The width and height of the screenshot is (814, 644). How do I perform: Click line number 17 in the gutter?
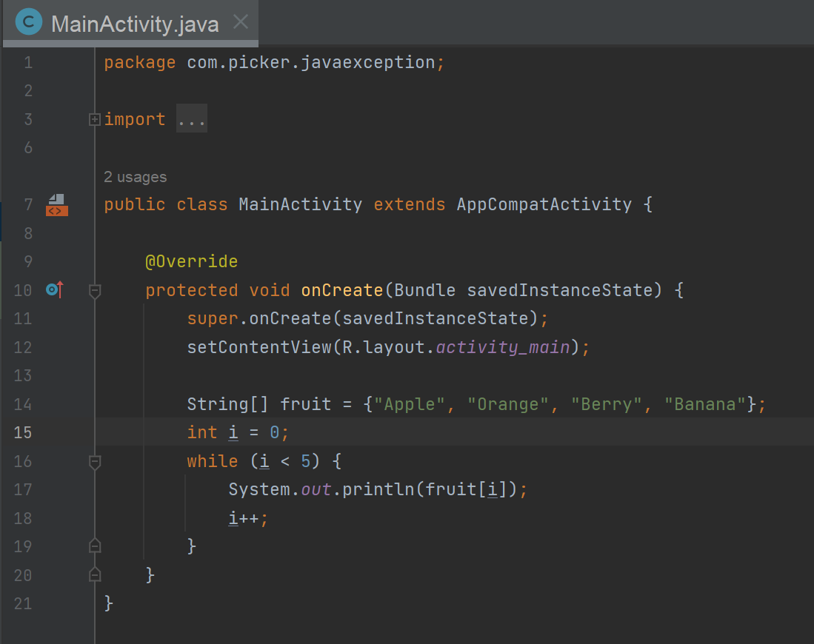23,489
